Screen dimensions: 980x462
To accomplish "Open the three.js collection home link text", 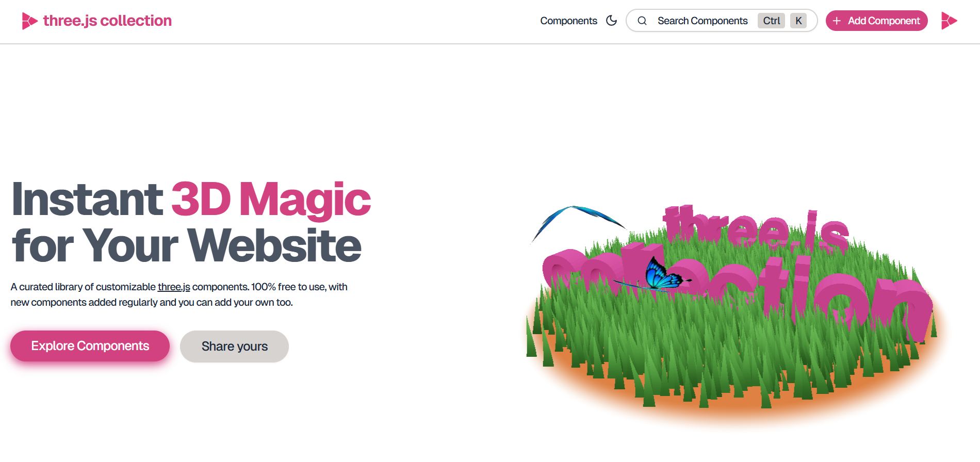I will (x=107, y=21).
